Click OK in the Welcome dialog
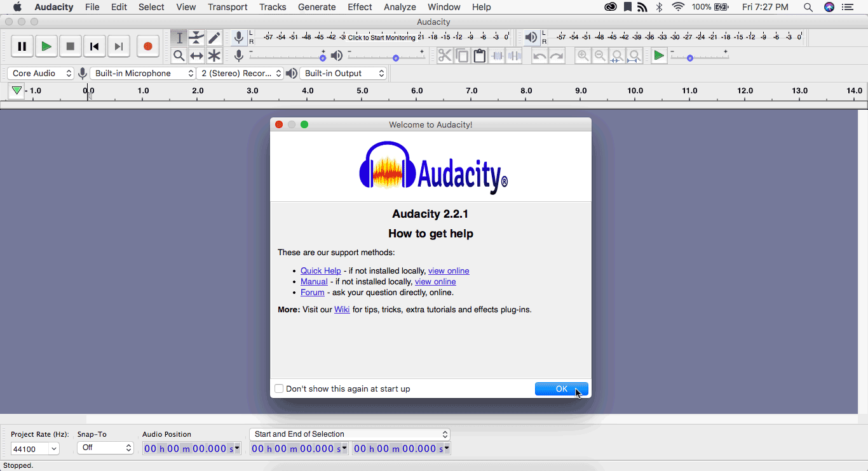The height and width of the screenshot is (471, 868). pos(561,389)
